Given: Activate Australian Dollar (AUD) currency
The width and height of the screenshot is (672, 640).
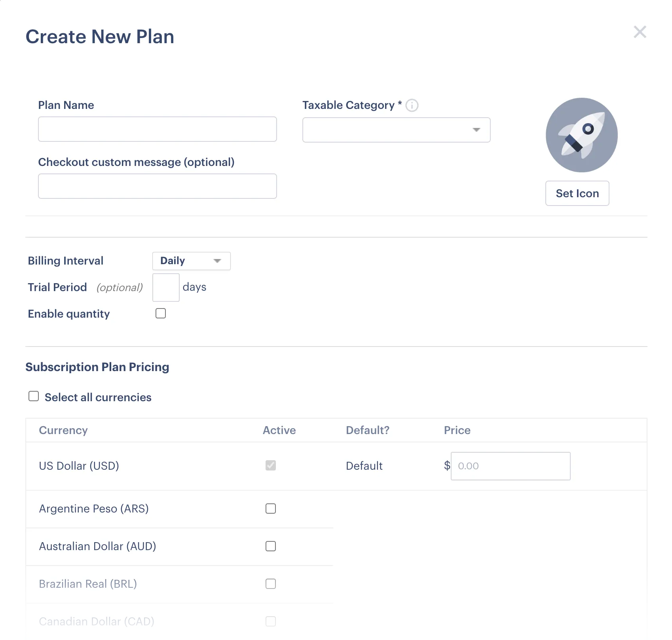Looking at the screenshot, I should [271, 546].
